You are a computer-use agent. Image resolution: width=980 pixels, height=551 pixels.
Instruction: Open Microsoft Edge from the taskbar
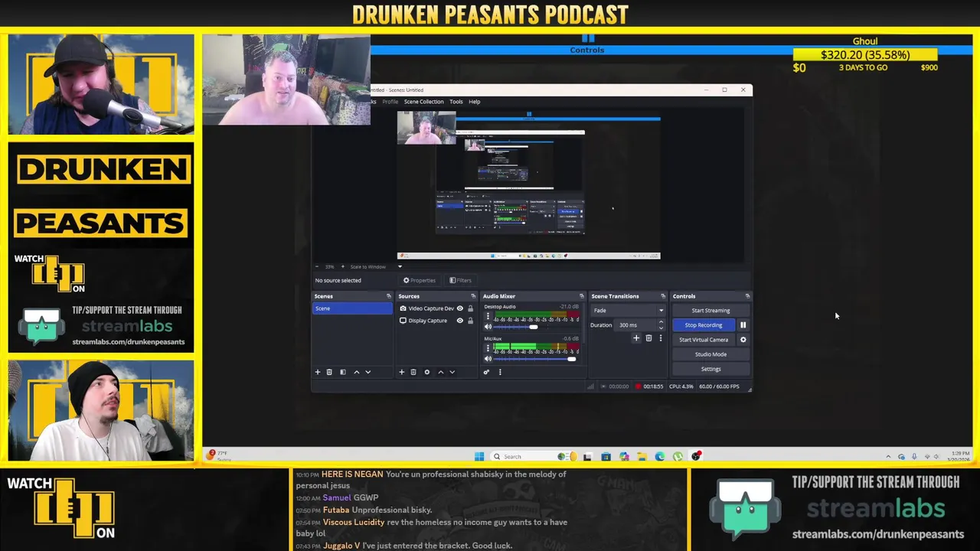click(660, 457)
